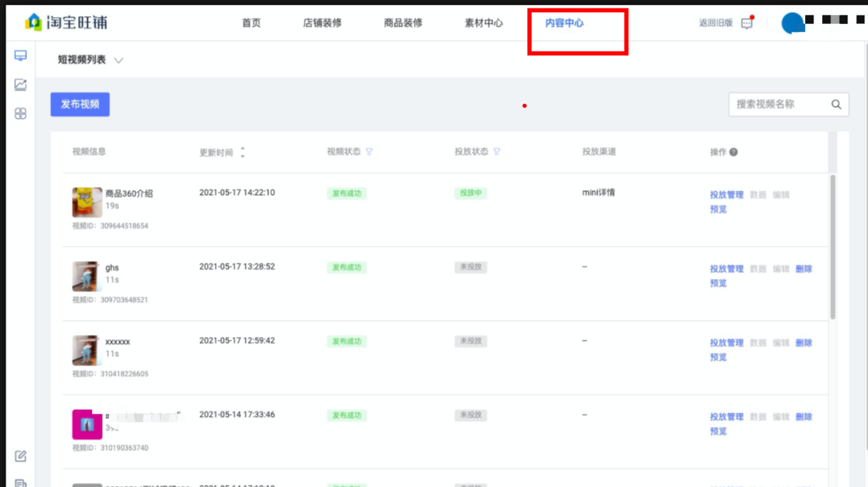The width and height of the screenshot is (868, 487).
Task: Click the 淘宝旺铺 logo icon
Action: [33, 23]
